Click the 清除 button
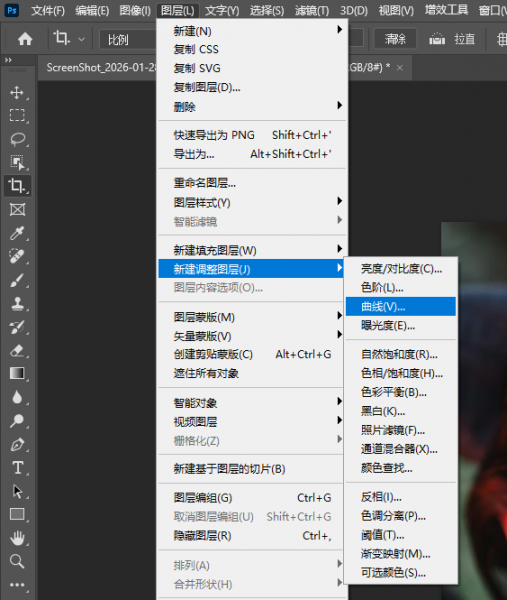 [x=395, y=39]
